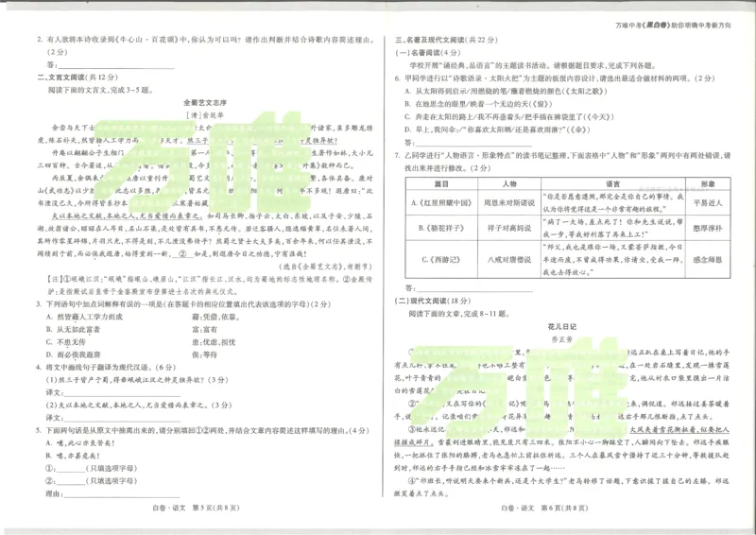Image resolution: width=756 pixels, height=535 pixels.
Task: Click the table header "形象"
Action: click(708, 183)
